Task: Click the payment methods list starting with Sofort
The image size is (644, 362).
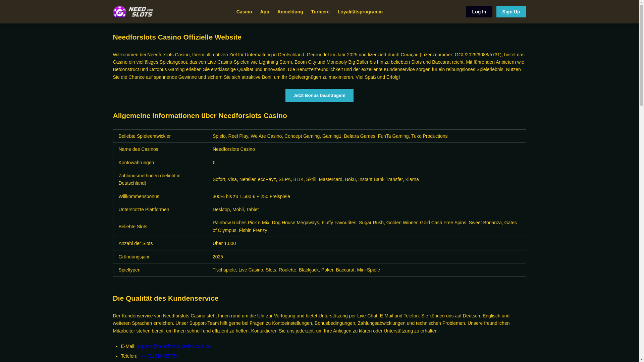Action: point(366,179)
